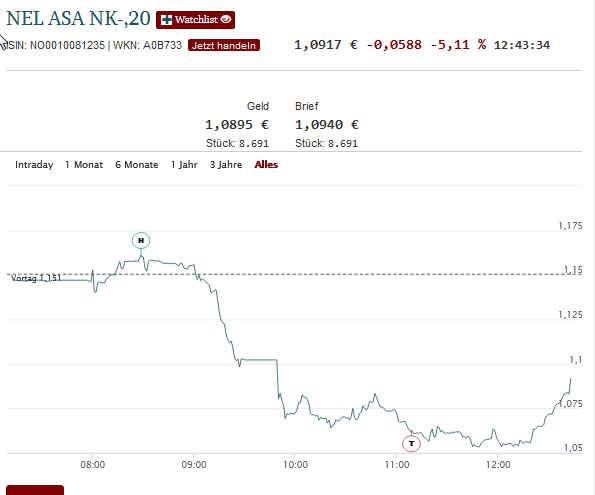Click the 10:00 time axis label

295,465
